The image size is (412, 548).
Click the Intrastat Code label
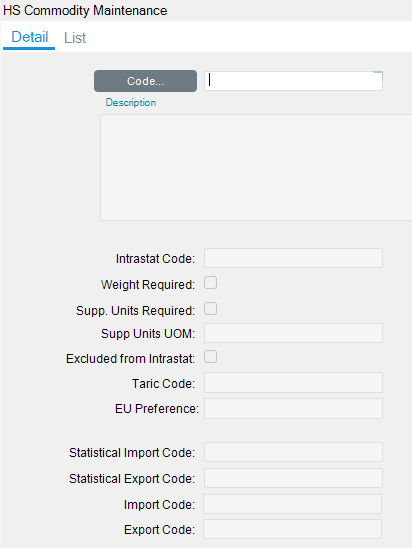coord(155,259)
